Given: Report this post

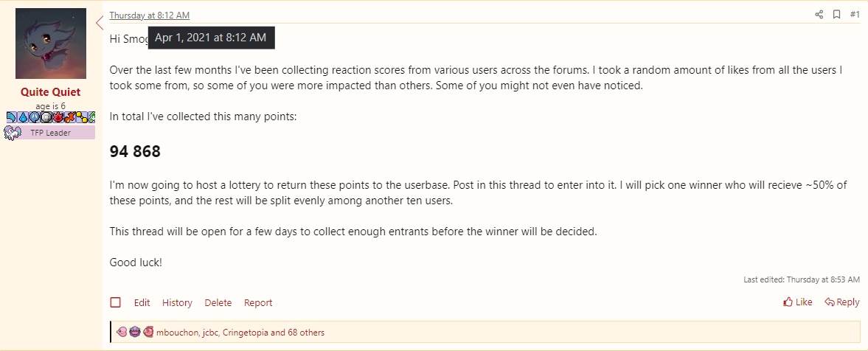Looking at the screenshot, I should 258,303.
